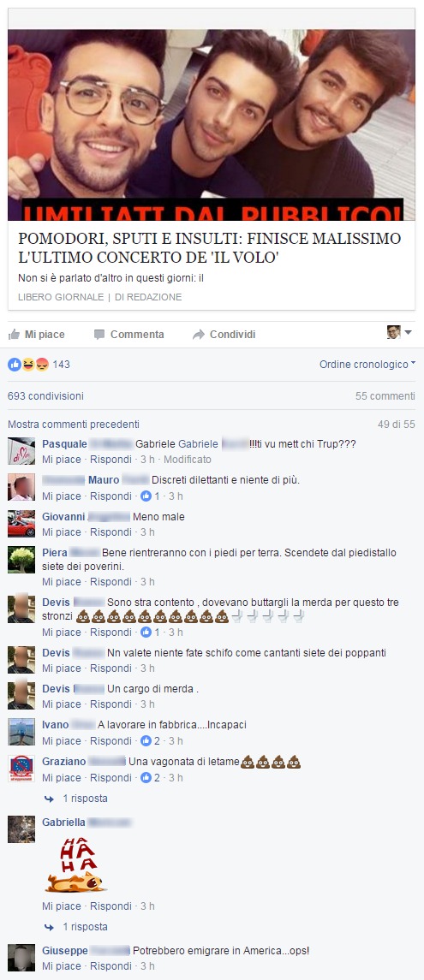
Task: Click Rispondi under Giovanni's comment
Action: [x=110, y=532]
